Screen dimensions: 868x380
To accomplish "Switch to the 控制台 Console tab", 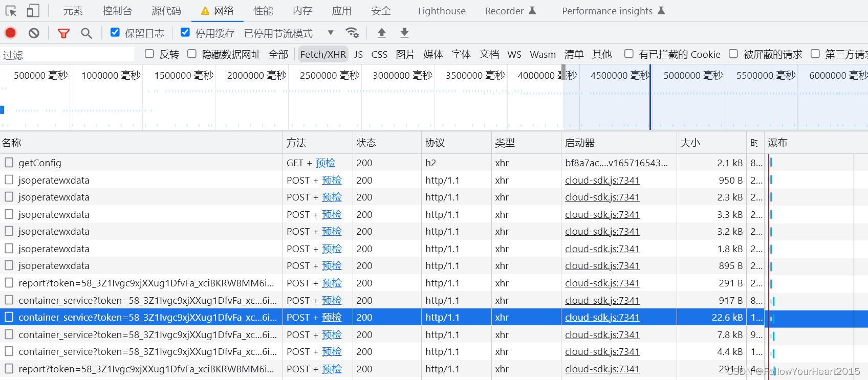I will (x=117, y=11).
